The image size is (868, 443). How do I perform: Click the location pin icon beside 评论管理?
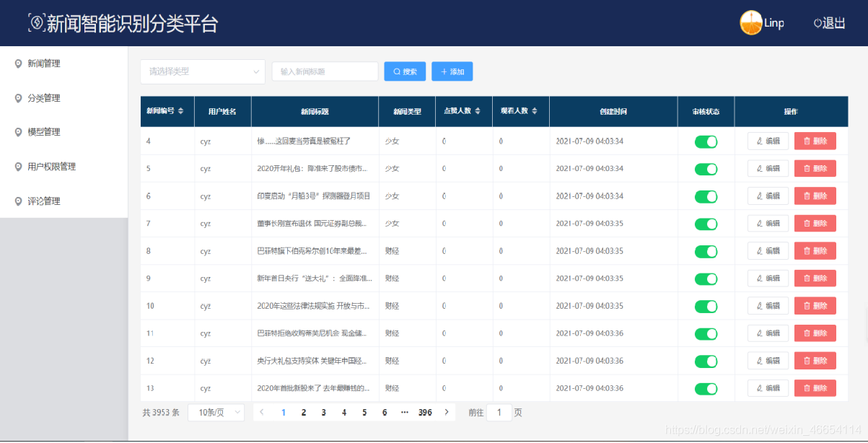[18, 201]
